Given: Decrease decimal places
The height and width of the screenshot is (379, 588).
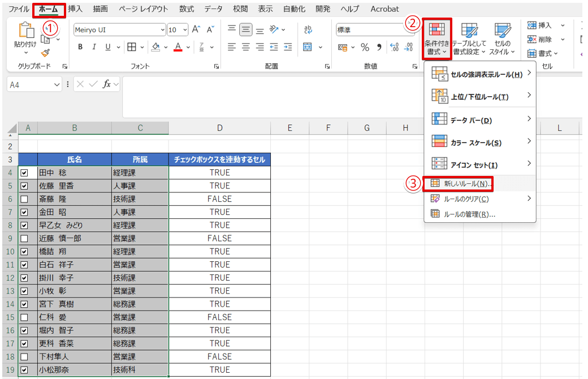Looking at the screenshot, I should coord(408,47).
